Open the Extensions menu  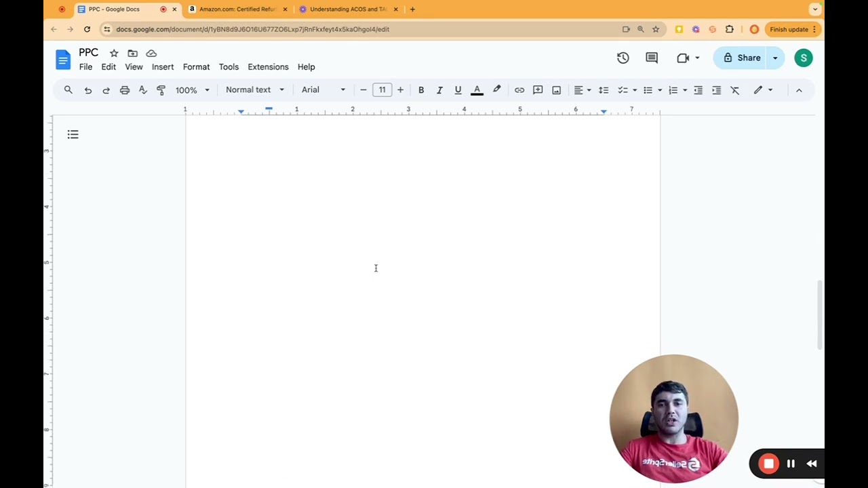tap(268, 67)
